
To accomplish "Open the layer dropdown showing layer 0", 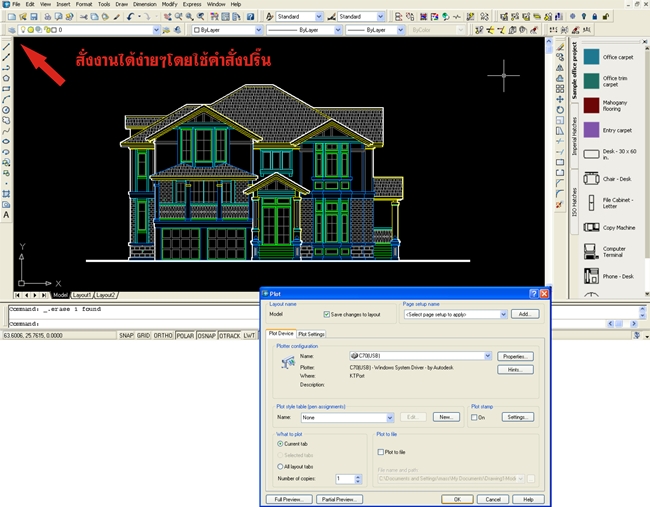I will pyautogui.click(x=88, y=30).
